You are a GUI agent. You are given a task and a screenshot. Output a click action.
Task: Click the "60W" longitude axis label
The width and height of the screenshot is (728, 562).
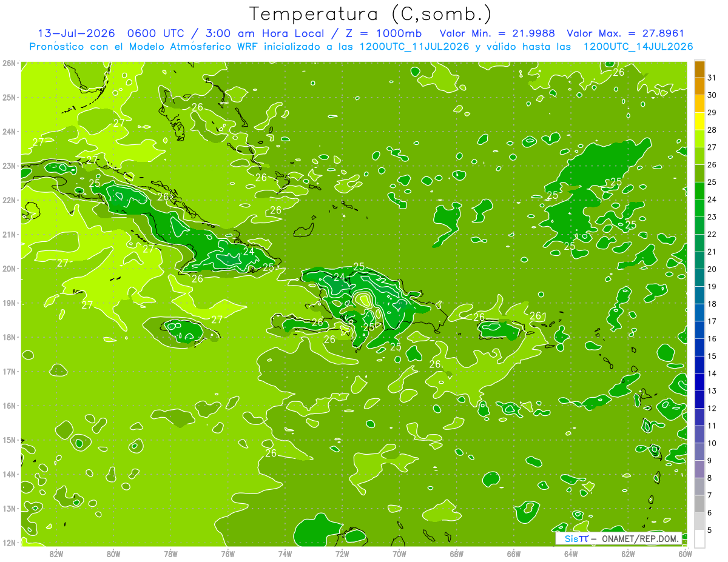pyautogui.click(x=685, y=553)
